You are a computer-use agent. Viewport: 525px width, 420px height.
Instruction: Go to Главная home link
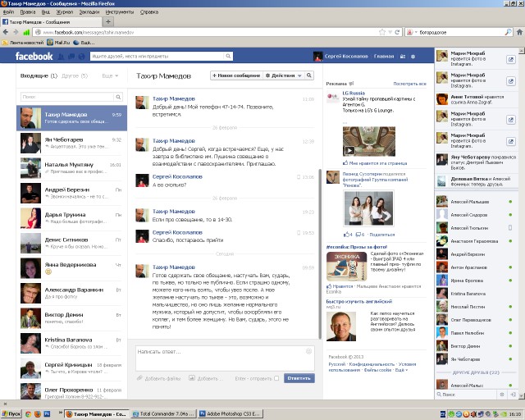(384, 57)
